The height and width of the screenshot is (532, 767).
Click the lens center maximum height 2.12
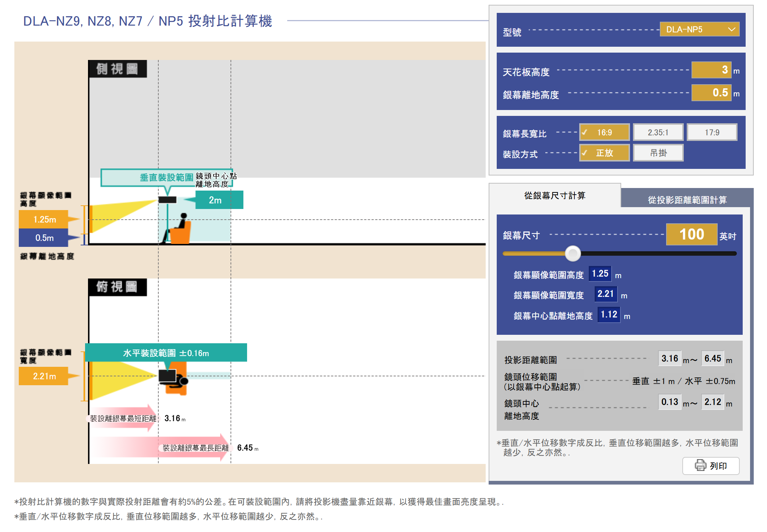[x=713, y=402]
